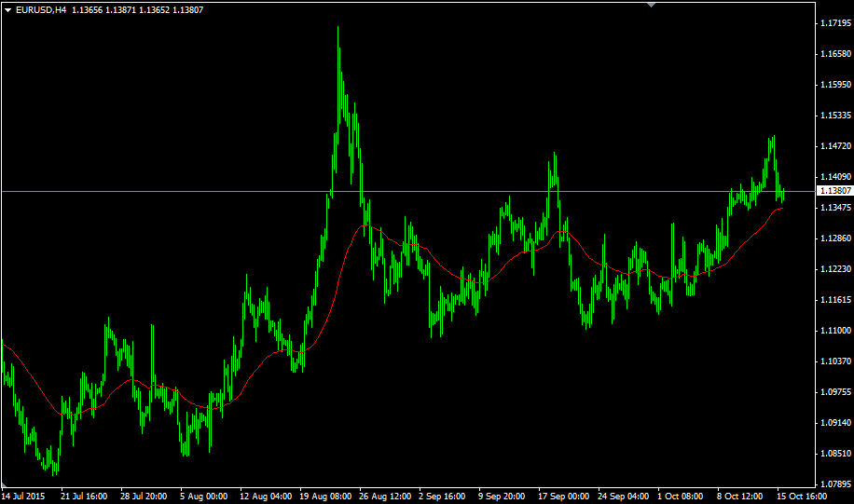Image resolution: width=854 pixels, height=504 pixels.
Task: Click the 12 Aug 04:00 time label
Action: [266, 497]
